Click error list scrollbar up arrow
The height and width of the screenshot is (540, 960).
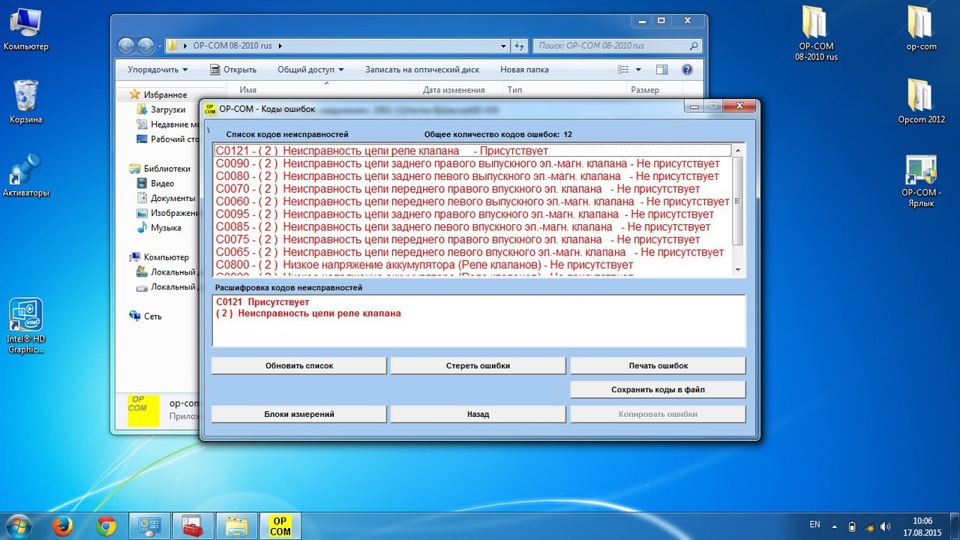[x=738, y=151]
